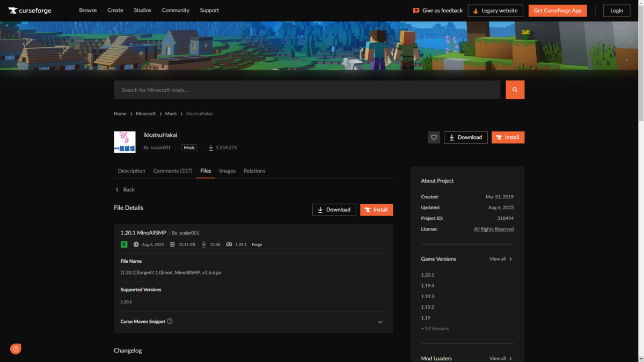Open the Support menu

click(209, 10)
